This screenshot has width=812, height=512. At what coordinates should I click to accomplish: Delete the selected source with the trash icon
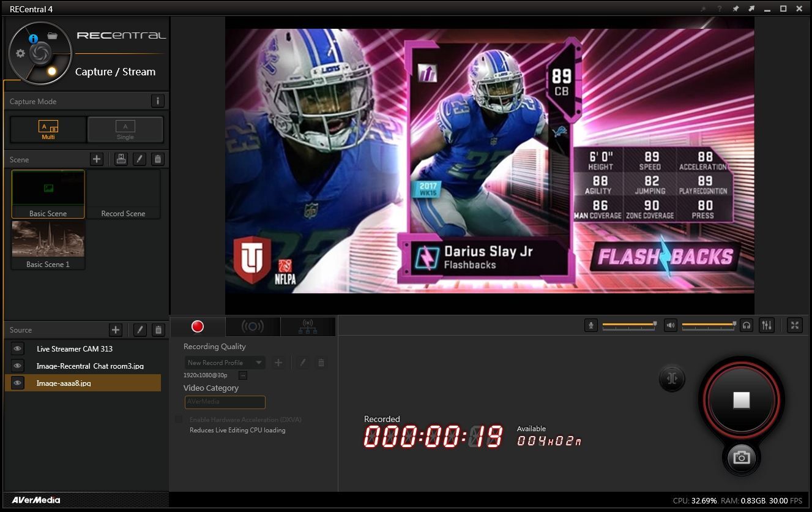tap(158, 330)
